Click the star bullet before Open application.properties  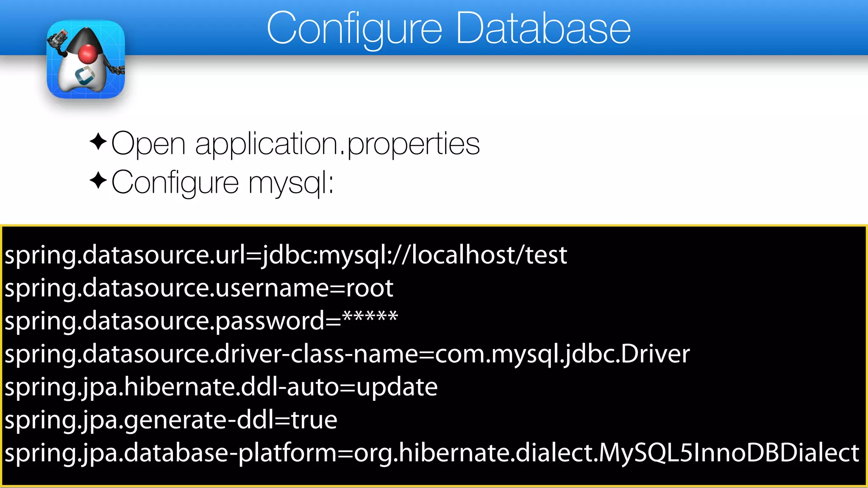(x=98, y=141)
